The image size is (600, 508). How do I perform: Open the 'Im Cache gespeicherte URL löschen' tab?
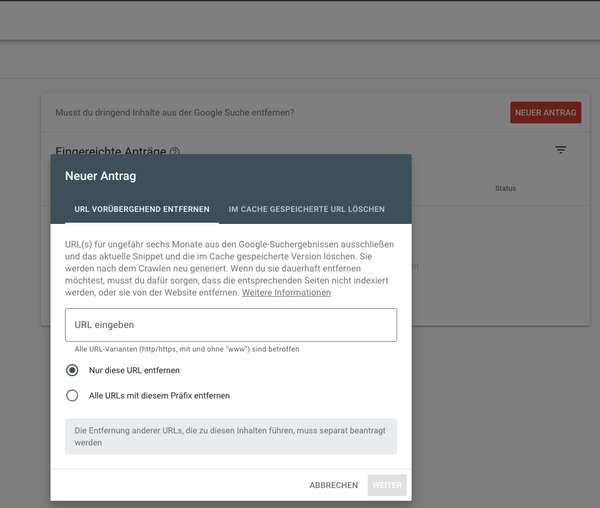pos(306,209)
